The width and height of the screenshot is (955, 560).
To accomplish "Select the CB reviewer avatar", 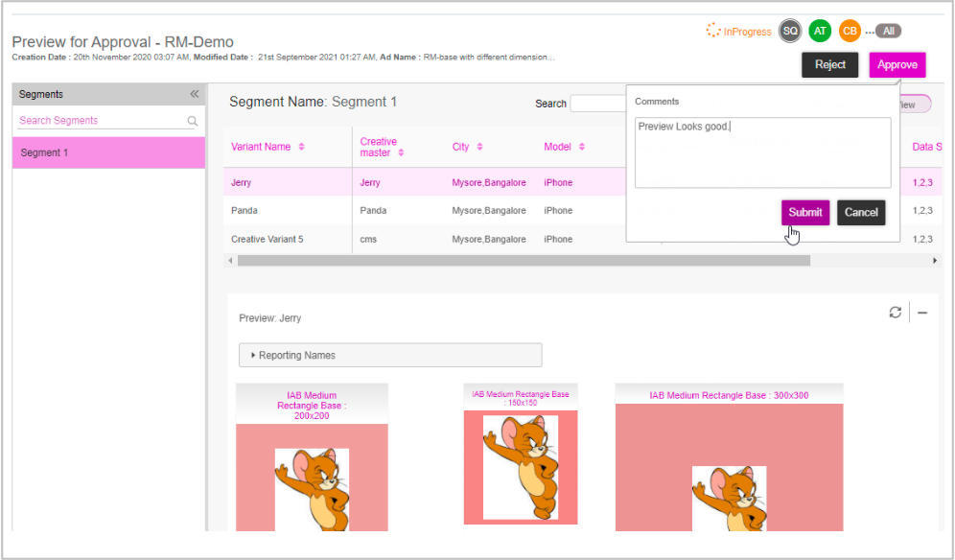I will click(x=850, y=31).
